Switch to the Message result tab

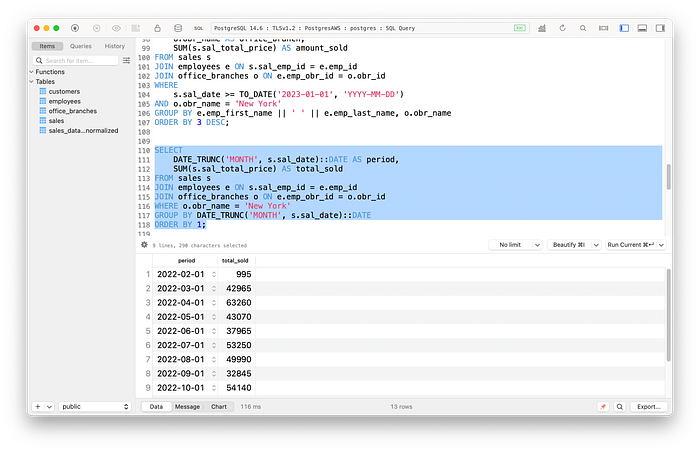tap(188, 406)
